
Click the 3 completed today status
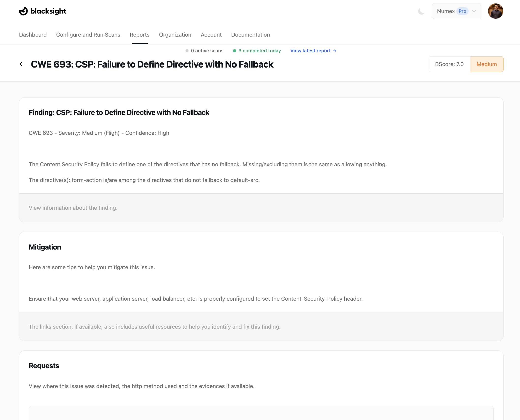[x=260, y=51]
